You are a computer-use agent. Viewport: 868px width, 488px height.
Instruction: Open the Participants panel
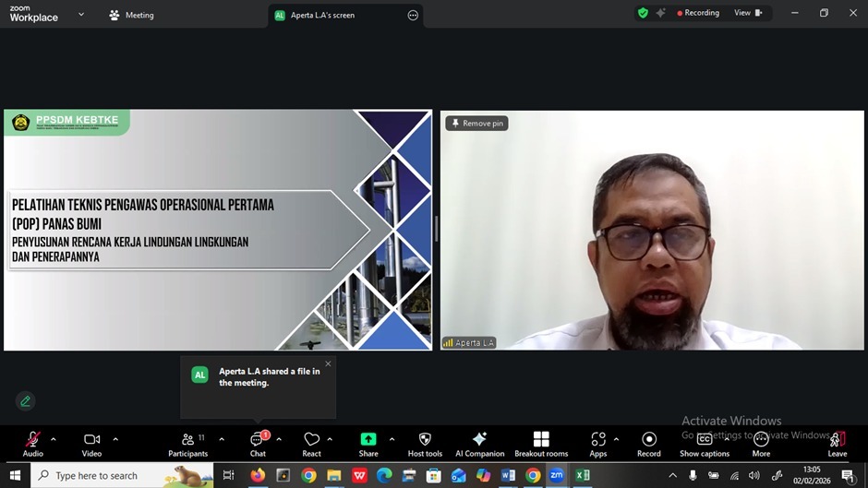click(x=187, y=443)
